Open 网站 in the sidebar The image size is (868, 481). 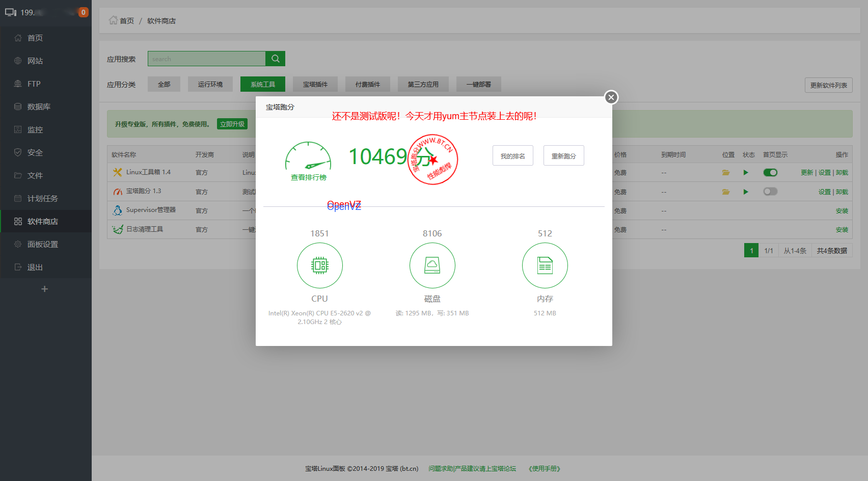click(46, 61)
